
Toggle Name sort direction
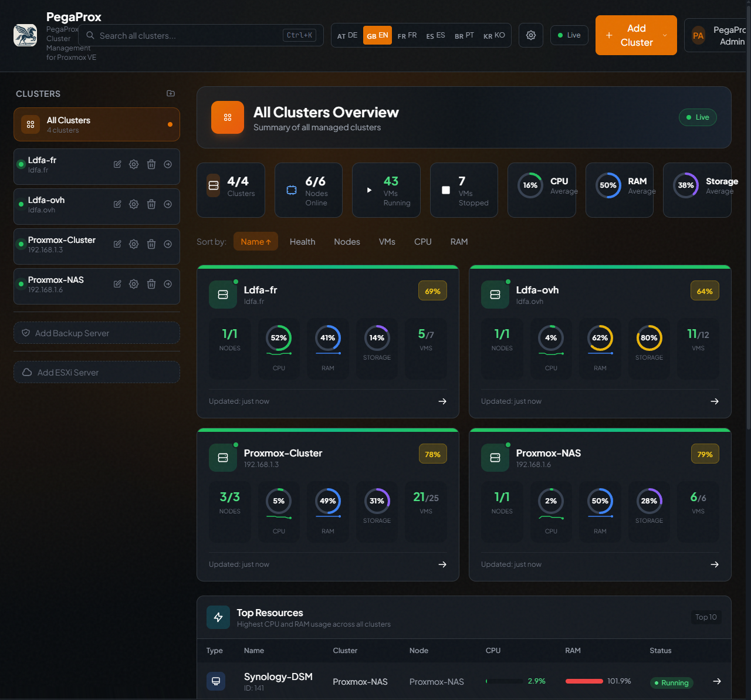coord(256,242)
